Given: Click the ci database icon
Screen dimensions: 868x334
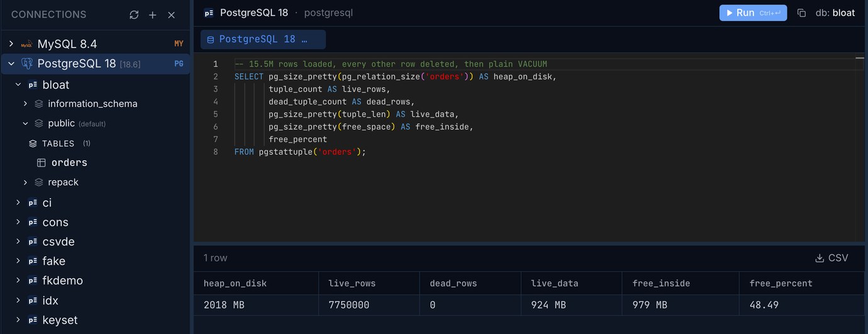Looking at the screenshot, I should pos(33,203).
